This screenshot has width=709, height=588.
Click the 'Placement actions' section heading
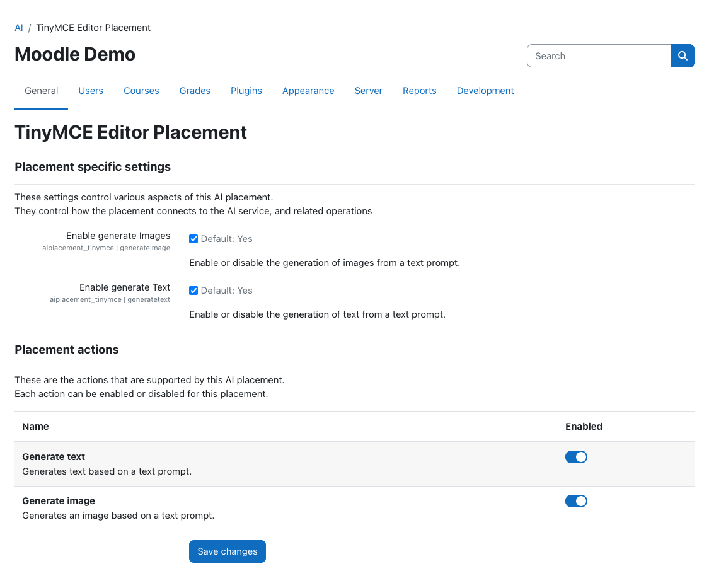tap(66, 350)
